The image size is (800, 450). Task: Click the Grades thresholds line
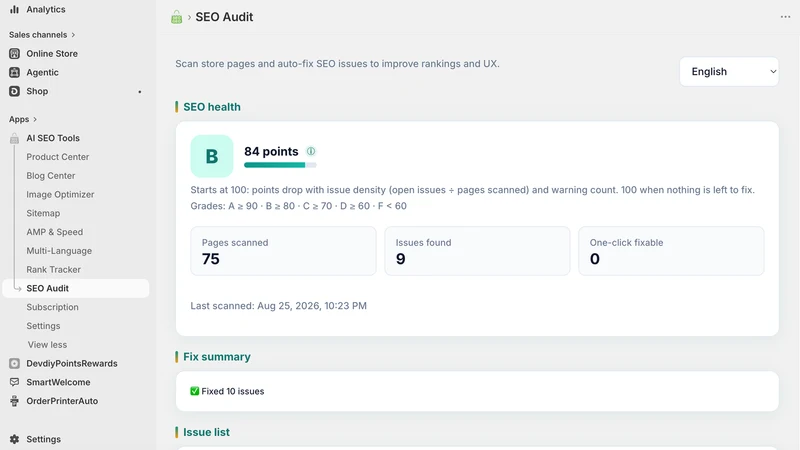(x=298, y=206)
